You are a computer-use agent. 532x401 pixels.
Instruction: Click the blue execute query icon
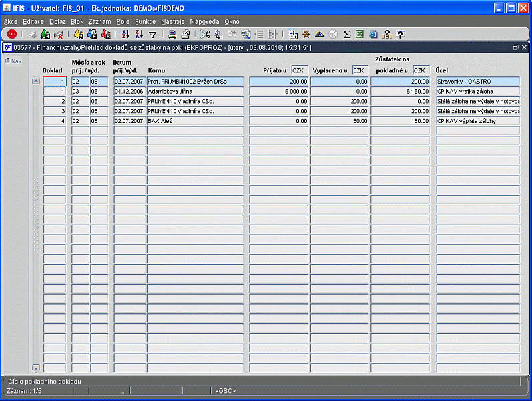click(x=92, y=34)
